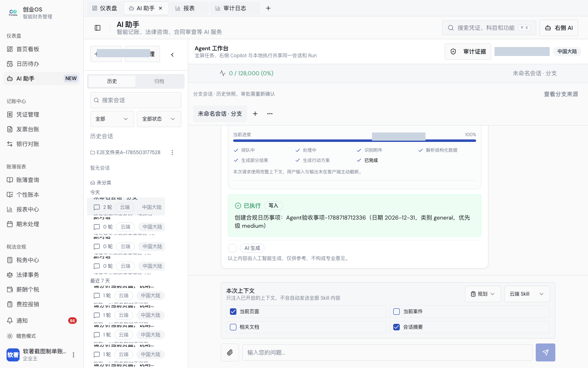Open 凭证管理 in sidebar
The height and width of the screenshot is (368, 588).
pyautogui.click(x=41, y=114)
